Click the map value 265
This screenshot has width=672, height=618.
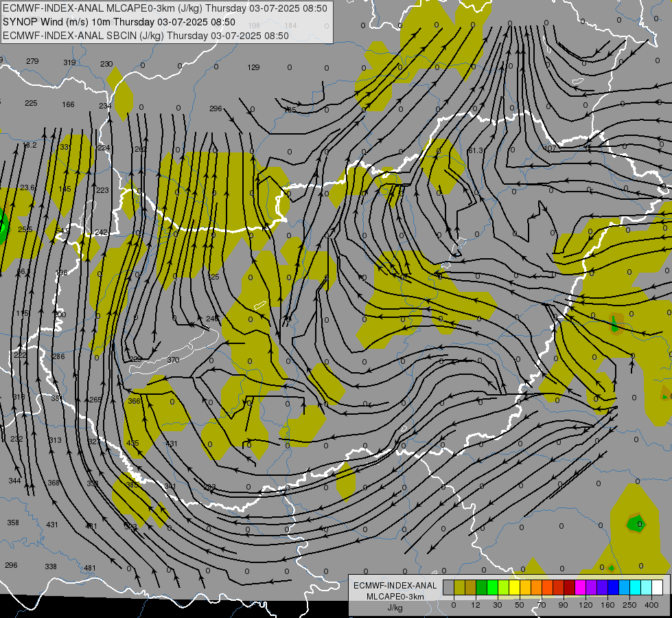(95, 400)
